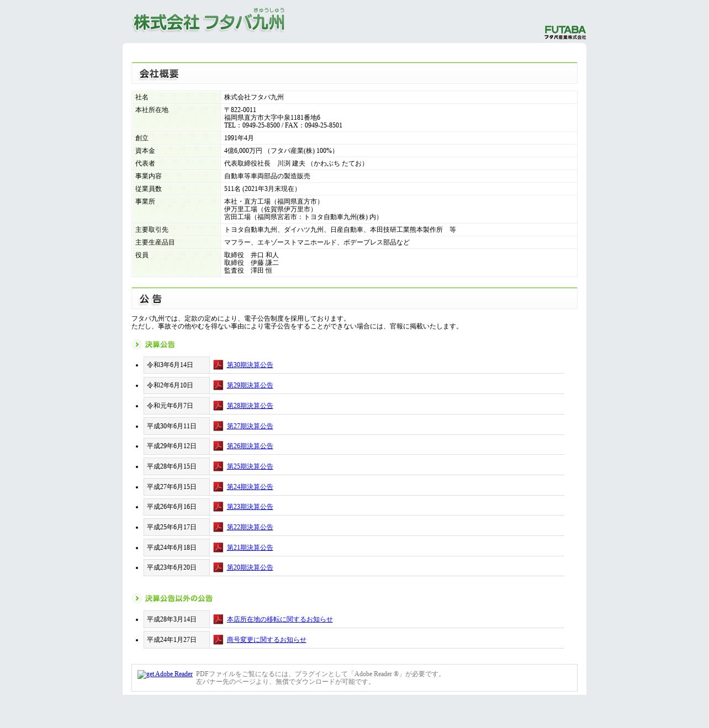The width and height of the screenshot is (709, 728).
Task: Click the date 平成29年6月12日
Action: click(x=172, y=446)
